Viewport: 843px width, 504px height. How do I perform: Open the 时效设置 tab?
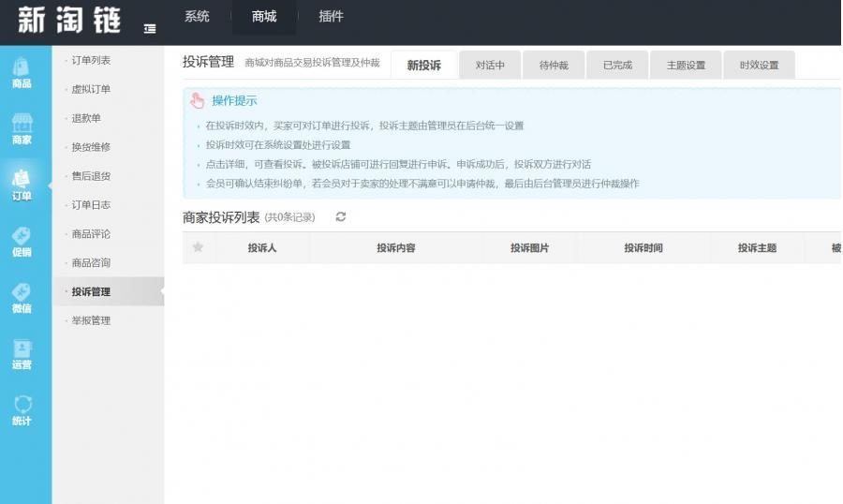click(759, 66)
